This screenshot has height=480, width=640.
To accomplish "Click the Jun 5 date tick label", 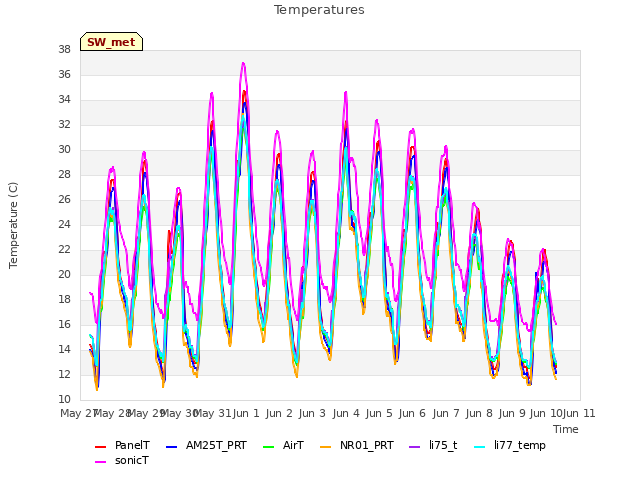I will (379, 413).
